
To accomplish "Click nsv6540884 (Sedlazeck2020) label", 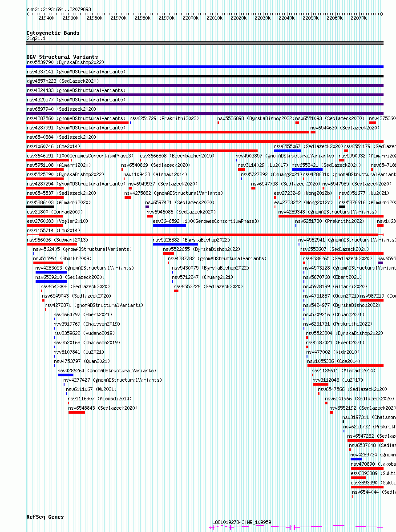I will click(x=61, y=137).
